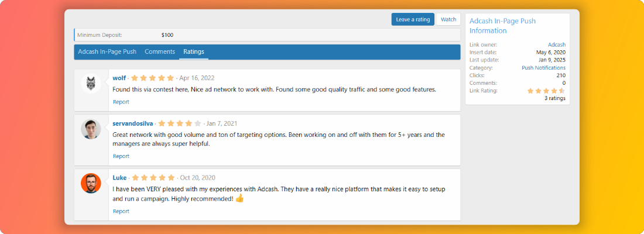Click the Clicks count 210
Viewport: 644px width, 234px height.
(x=561, y=75)
